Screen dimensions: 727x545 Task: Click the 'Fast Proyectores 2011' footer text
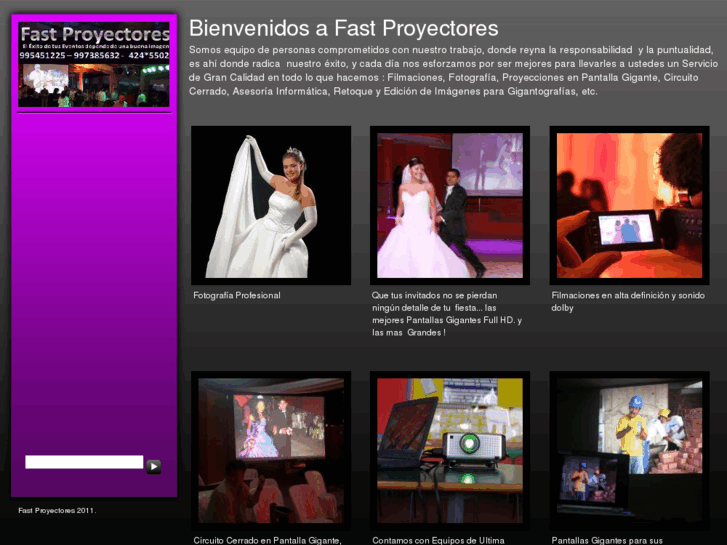[x=57, y=510]
